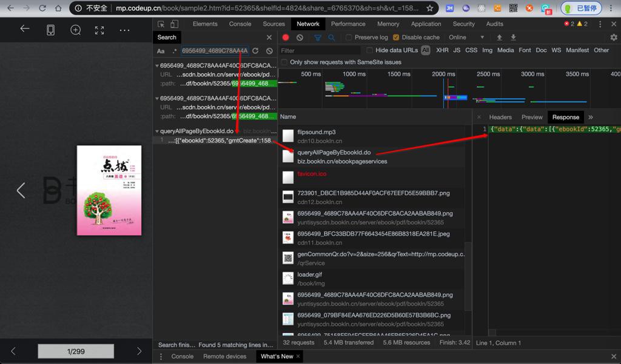Go to previous page arrow in reader footer
The width and height of the screenshot is (621, 364).
(x=13, y=351)
